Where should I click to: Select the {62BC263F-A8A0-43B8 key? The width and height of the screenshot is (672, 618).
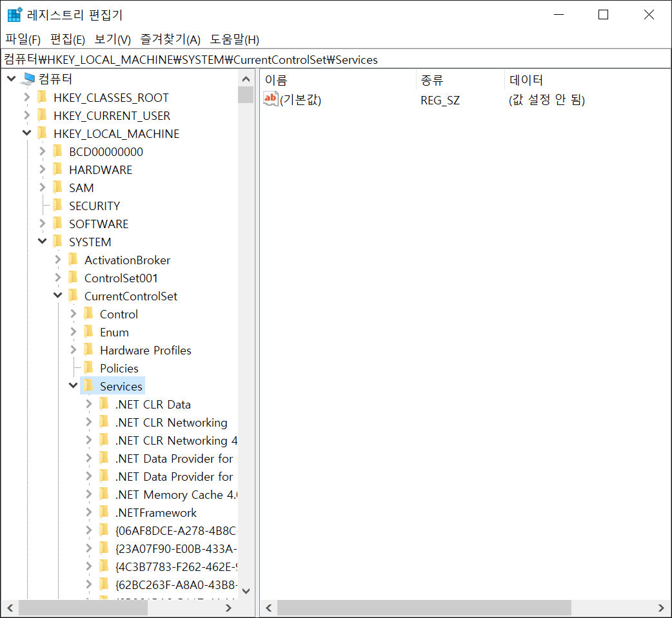pyautogui.click(x=176, y=584)
